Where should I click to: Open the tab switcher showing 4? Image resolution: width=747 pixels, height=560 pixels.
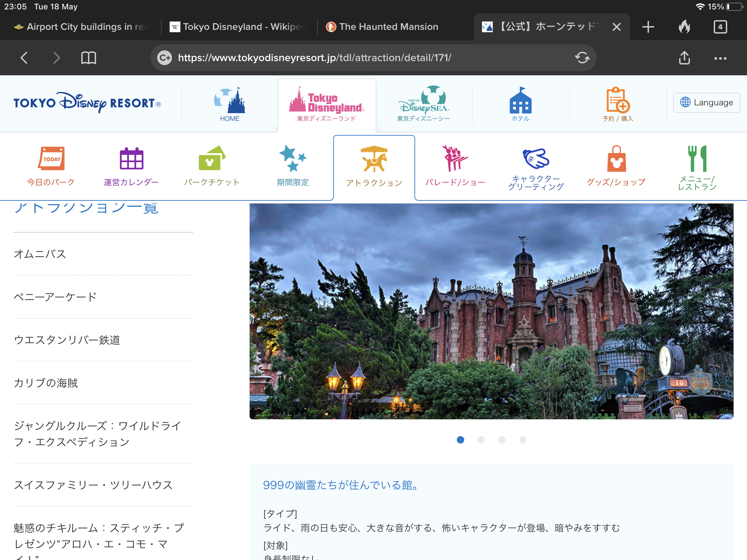720,27
